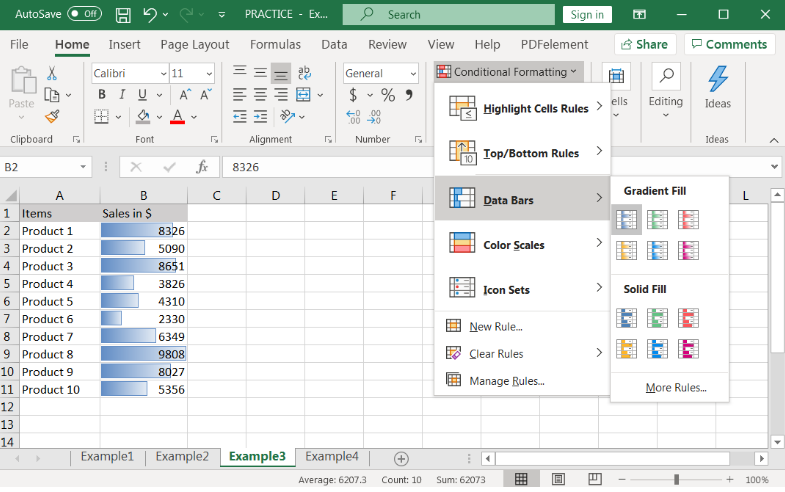
Task: Toggle Bold formatting
Action: click(102, 95)
